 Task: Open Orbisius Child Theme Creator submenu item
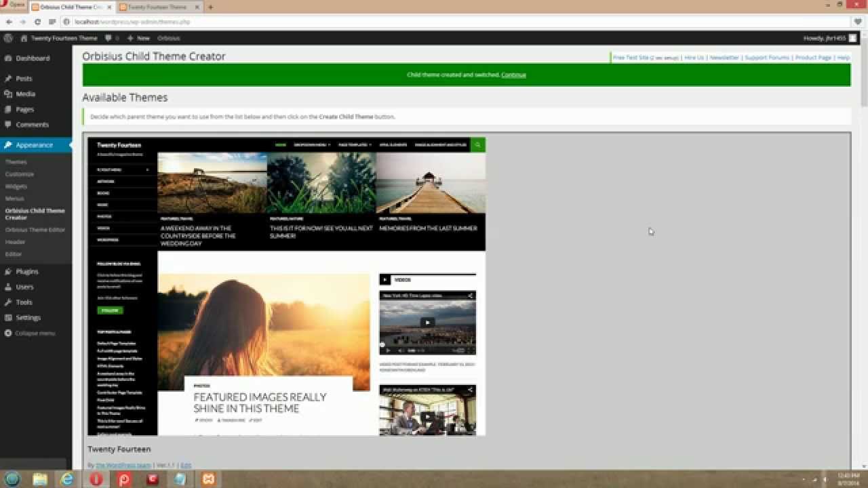click(35, 214)
